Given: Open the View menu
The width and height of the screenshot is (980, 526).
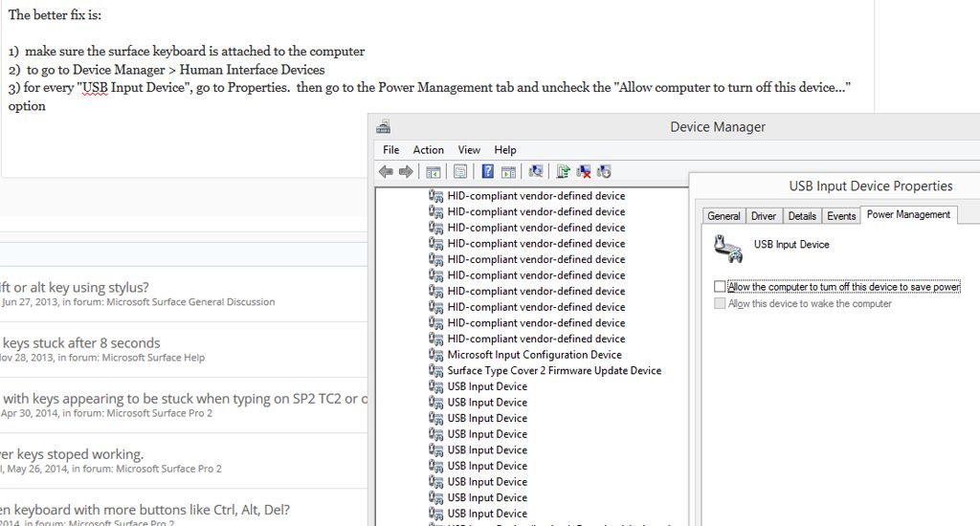Looking at the screenshot, I should [x=469, y=150].
